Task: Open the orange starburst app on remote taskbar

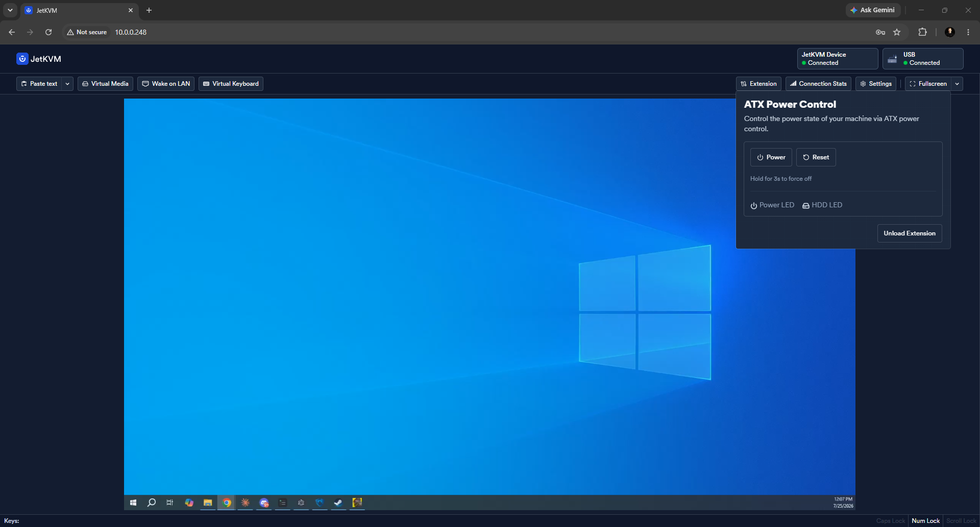Action: pyautogui.click(x=246, y=502)
